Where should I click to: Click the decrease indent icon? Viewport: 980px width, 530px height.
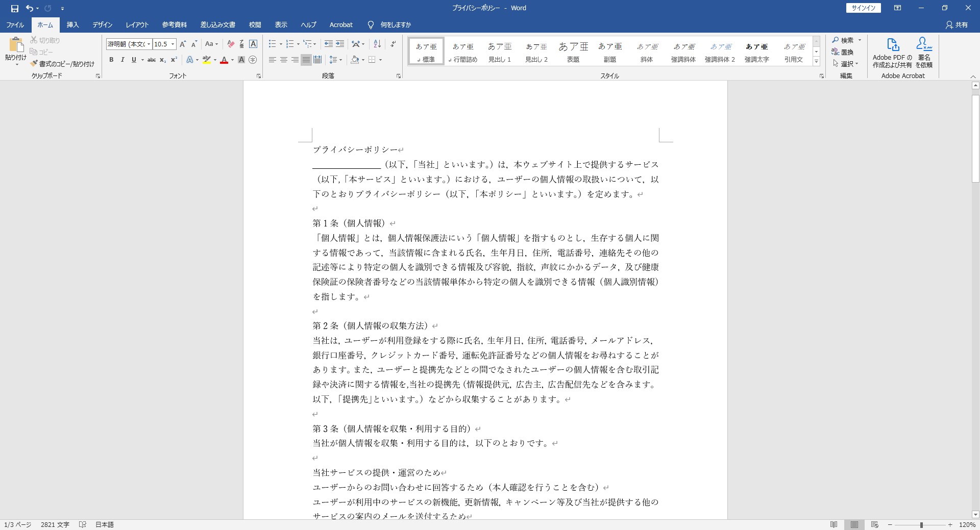[x=329, y=44]
